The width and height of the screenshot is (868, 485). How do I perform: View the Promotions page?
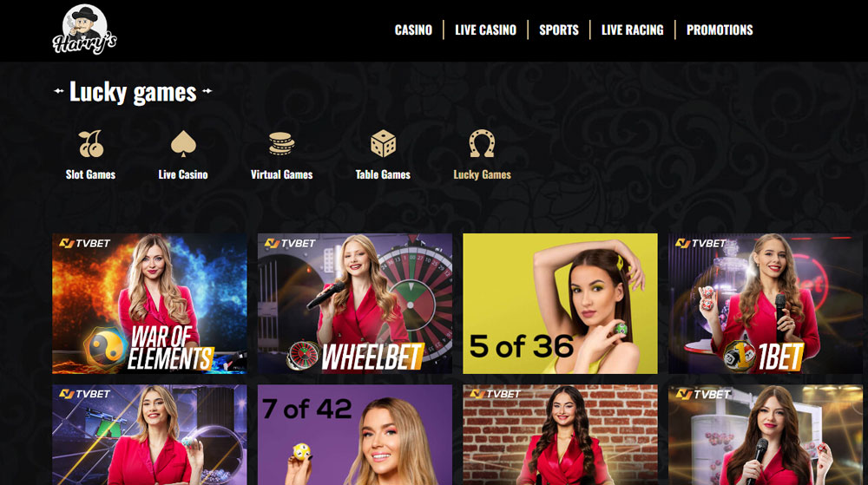[720, 29]
